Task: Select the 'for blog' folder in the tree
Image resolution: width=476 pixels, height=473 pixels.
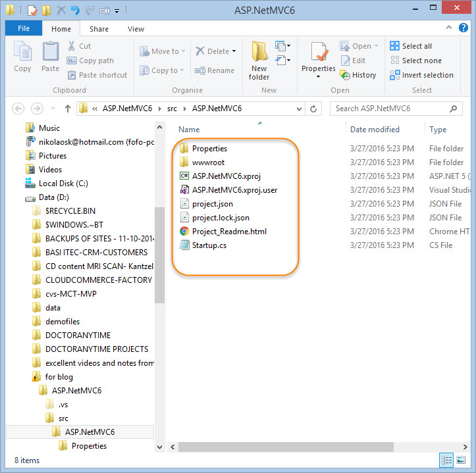Action: coord(52,377)
